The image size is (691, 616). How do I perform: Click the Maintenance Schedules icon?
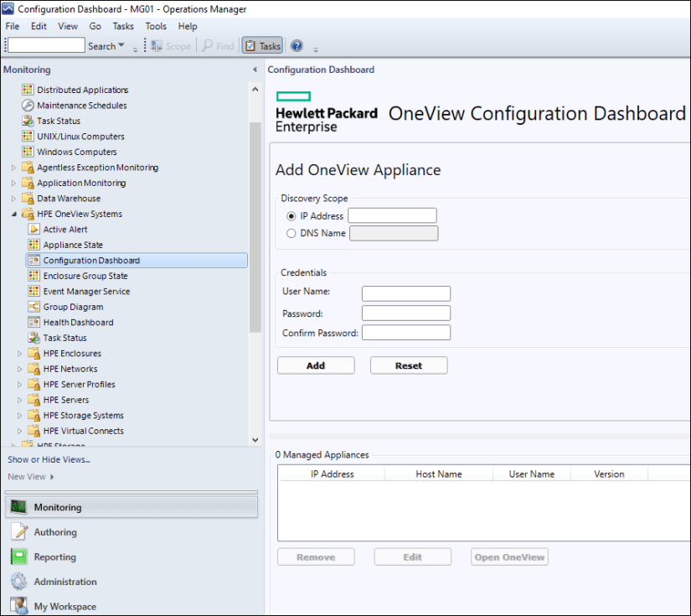tap(28, 106)
